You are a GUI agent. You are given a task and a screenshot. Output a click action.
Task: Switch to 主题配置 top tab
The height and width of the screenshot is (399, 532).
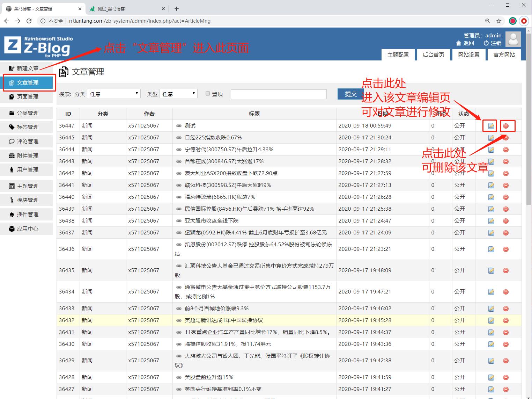(398, 55)
